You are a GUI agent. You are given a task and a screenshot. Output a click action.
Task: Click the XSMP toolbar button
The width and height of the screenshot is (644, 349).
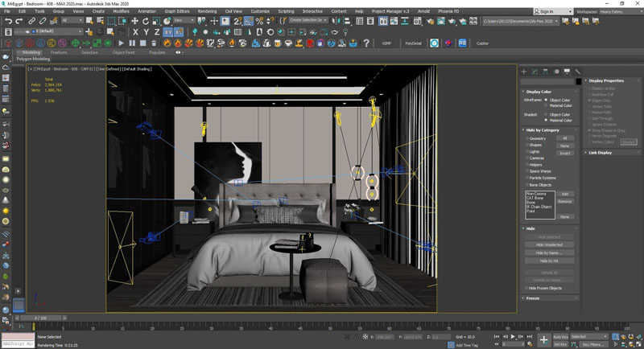386,43
